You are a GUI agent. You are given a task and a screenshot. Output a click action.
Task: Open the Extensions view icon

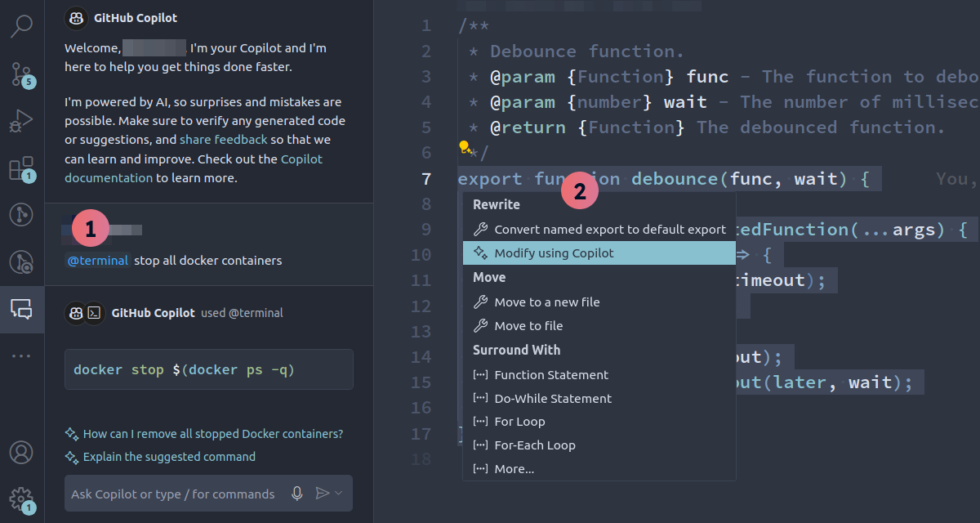pos(21,168)
